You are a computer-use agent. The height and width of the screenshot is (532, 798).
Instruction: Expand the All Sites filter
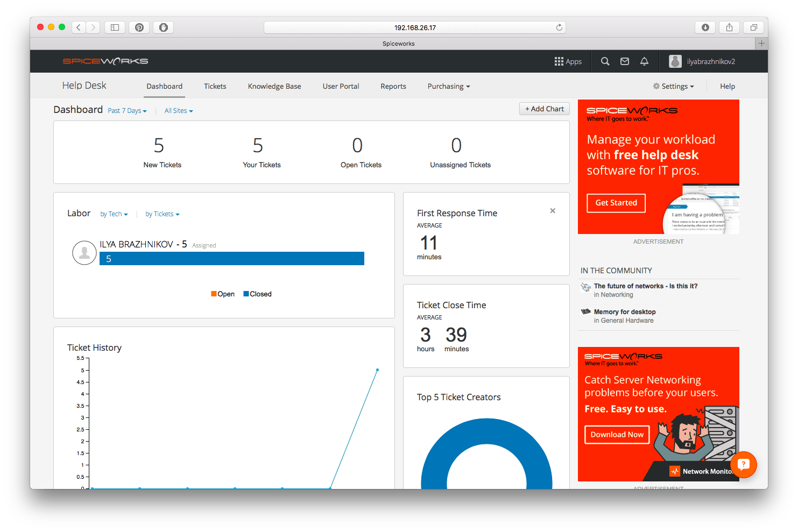pyautogui.click(x=178, y=111)
